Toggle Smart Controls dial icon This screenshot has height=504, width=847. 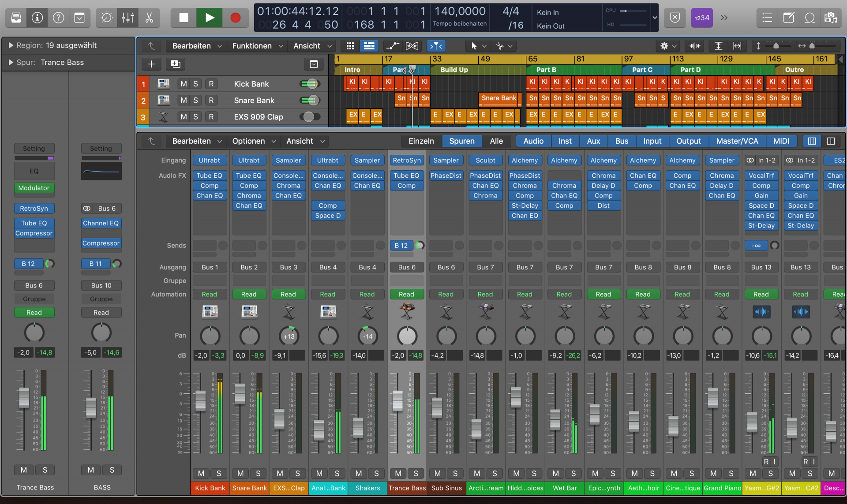pos(107,18)
